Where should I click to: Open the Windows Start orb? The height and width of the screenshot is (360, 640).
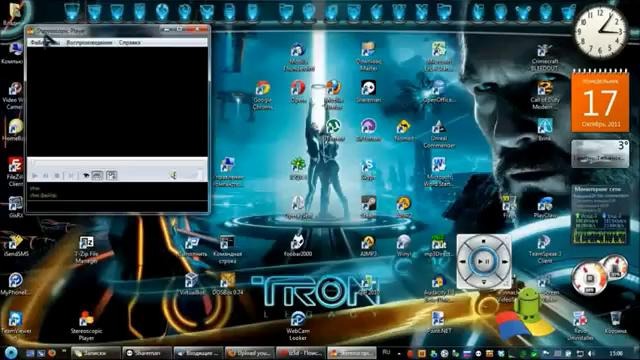click(x=11, y=352)
